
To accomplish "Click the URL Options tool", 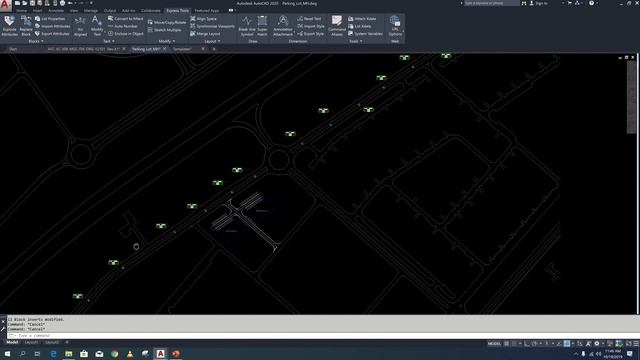I will (395, 26).
